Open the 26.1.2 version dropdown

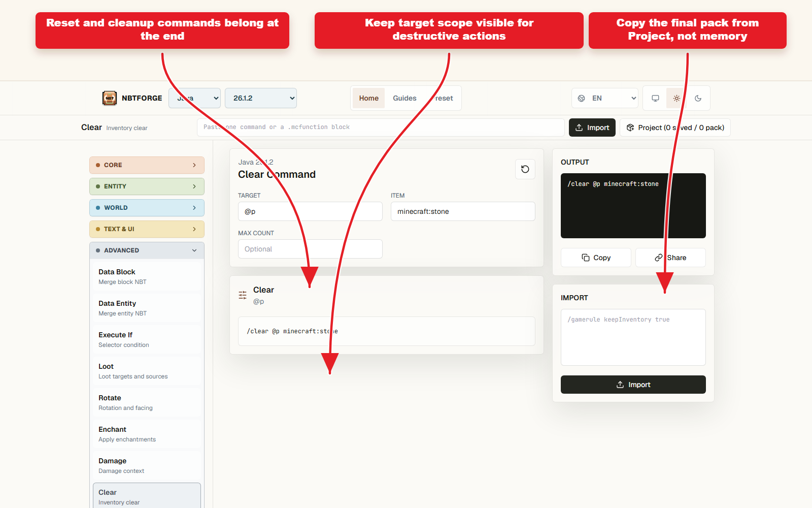pyautogui.click(x=261, y=98)
